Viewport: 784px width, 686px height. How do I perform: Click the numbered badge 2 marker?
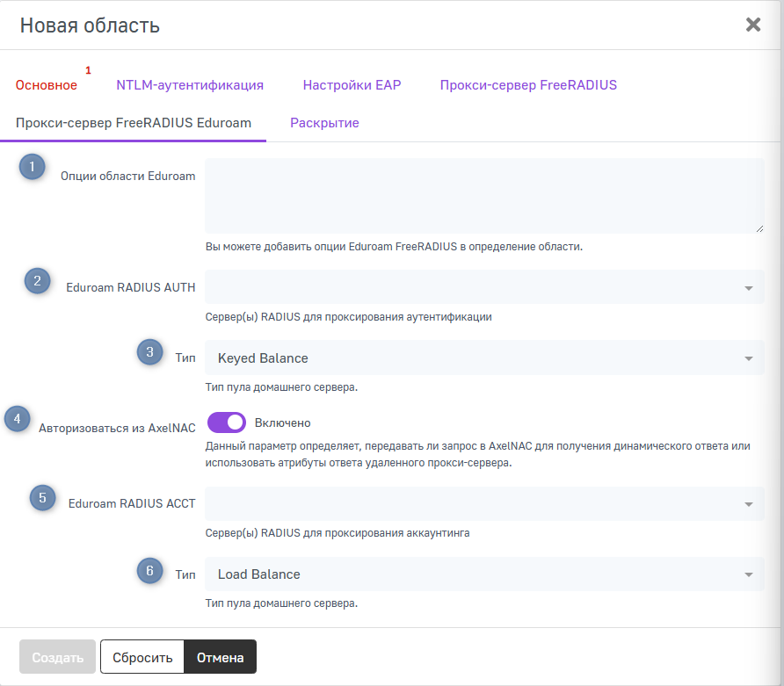tap(37, 281)
